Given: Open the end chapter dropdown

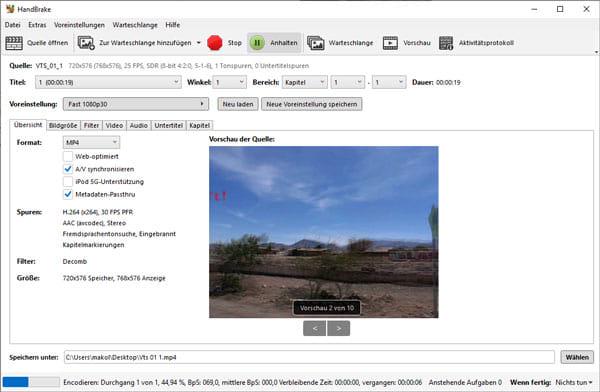Looking at the screenshot, I should [389, 82].
